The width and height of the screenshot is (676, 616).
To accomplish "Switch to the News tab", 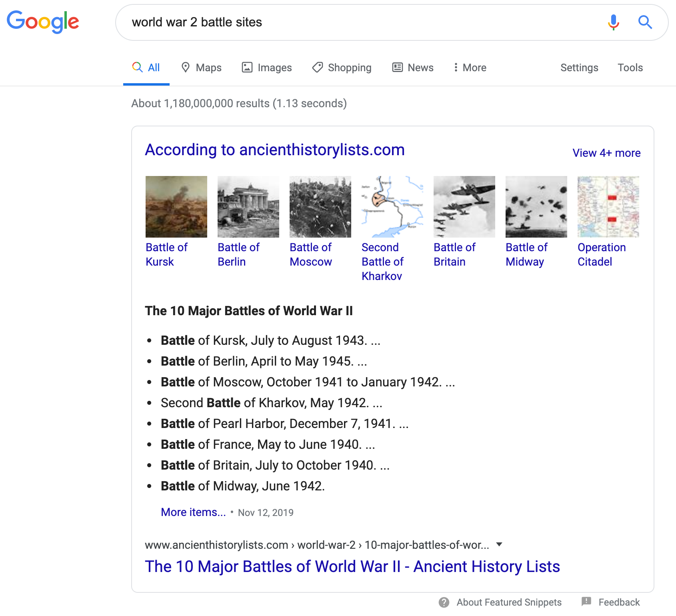I will (413, 68).
